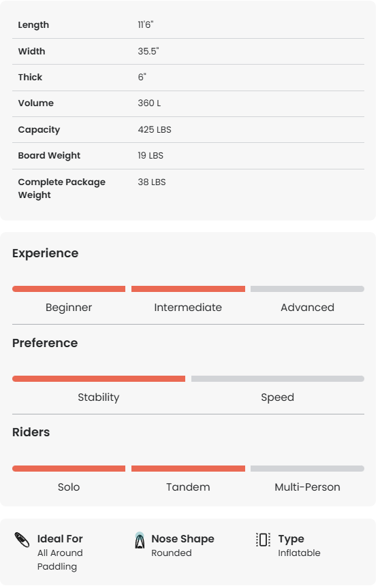Click the gray Speed preference bar
Viewport: 380px width, 588px height.
pyautogui.click(x=278, y=379)
